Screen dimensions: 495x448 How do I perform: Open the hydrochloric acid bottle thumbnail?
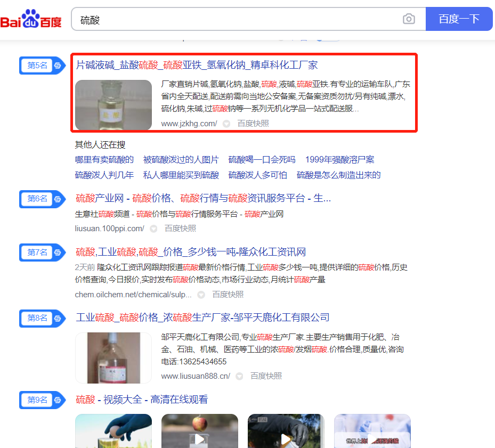click(x=113, y=105)
